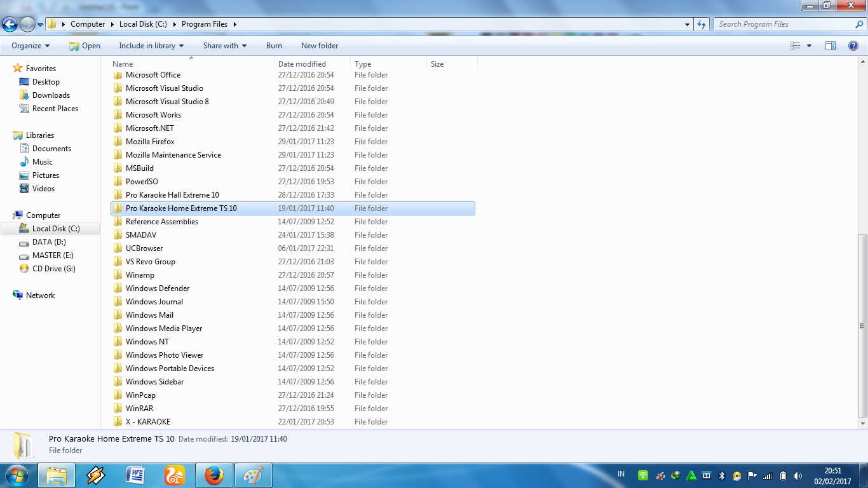Click the IN language indicator
Viewport: 868px width, 488px height.
(621, 475)
